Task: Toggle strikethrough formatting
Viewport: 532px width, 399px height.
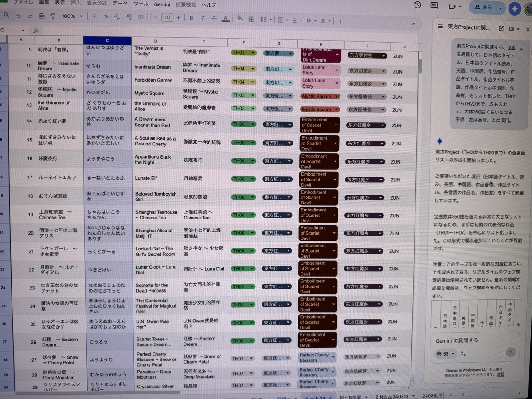Action: point(214,18)
